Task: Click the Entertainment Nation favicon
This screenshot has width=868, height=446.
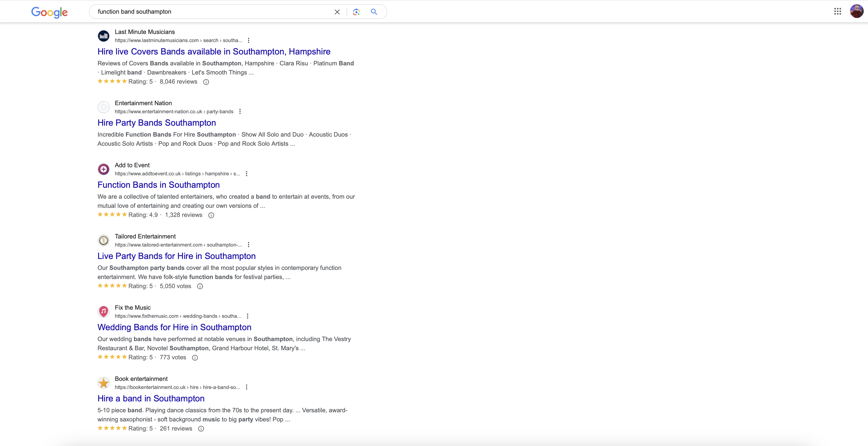Action: coord(103,107)
